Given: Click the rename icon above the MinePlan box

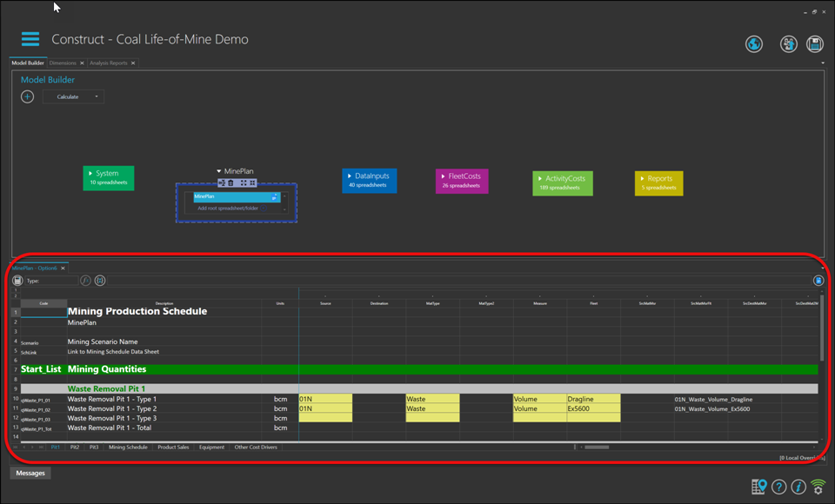Looking at the screenshot, I should pos(222,182).
